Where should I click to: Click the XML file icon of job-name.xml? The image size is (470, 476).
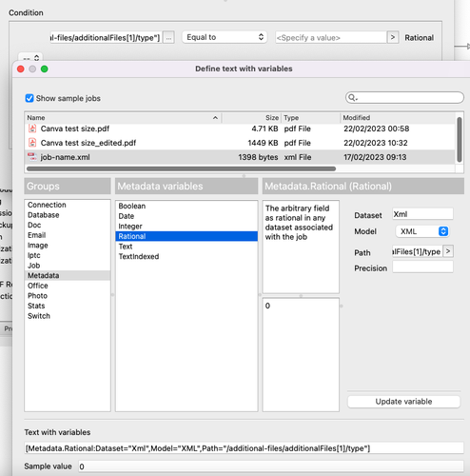click(32, 157)
